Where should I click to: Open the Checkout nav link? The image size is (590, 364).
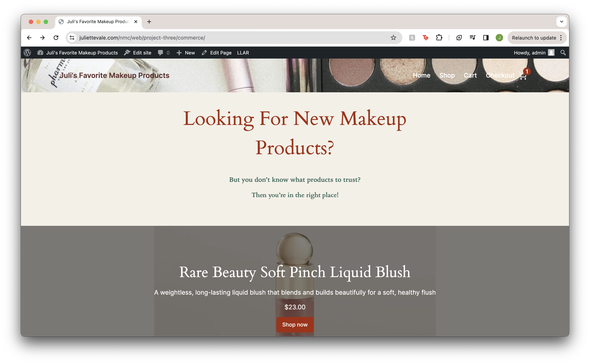pyautogui.click(x=500, y=75)
